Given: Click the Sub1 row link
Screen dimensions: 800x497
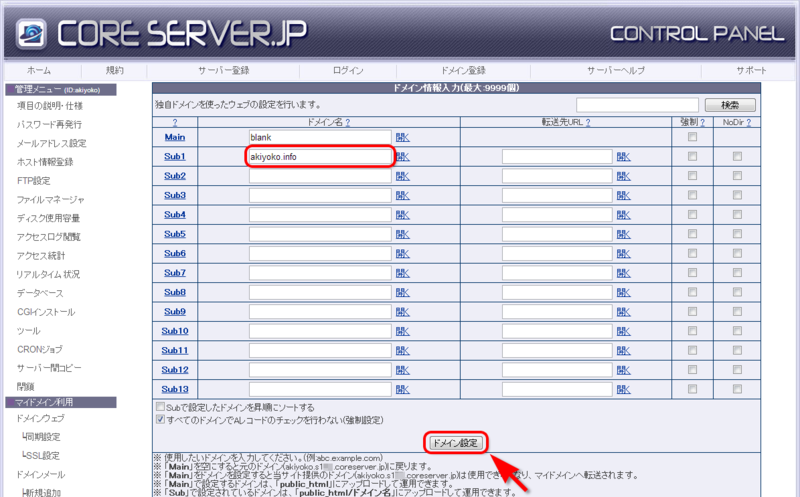Looking at the screenshot, I should (x=174, y=157).
